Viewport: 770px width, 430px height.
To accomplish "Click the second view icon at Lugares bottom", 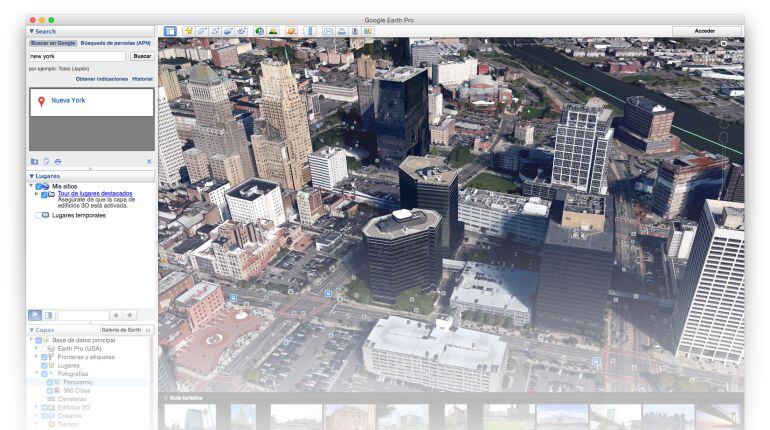I will 48,315.
